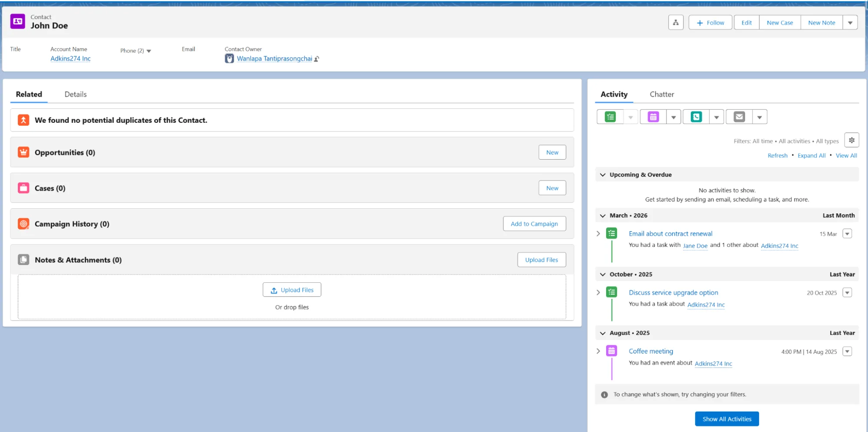Open the Email about contract renewal task
Viewport: 868px width, 432px height.
click(x=670, y=233)
